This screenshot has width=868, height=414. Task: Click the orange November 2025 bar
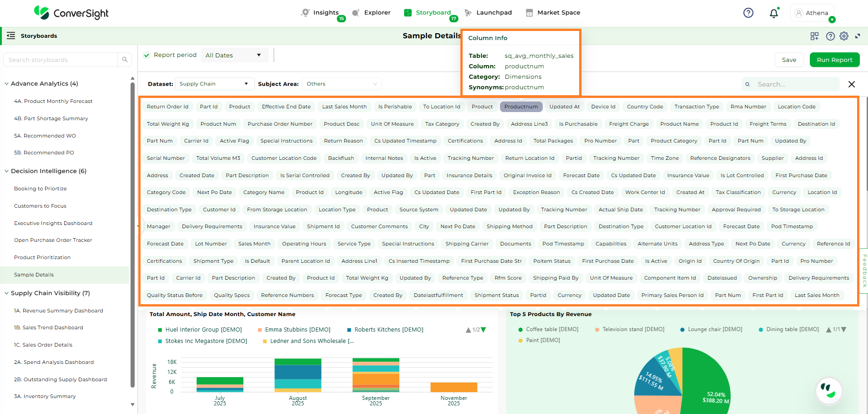454,387
